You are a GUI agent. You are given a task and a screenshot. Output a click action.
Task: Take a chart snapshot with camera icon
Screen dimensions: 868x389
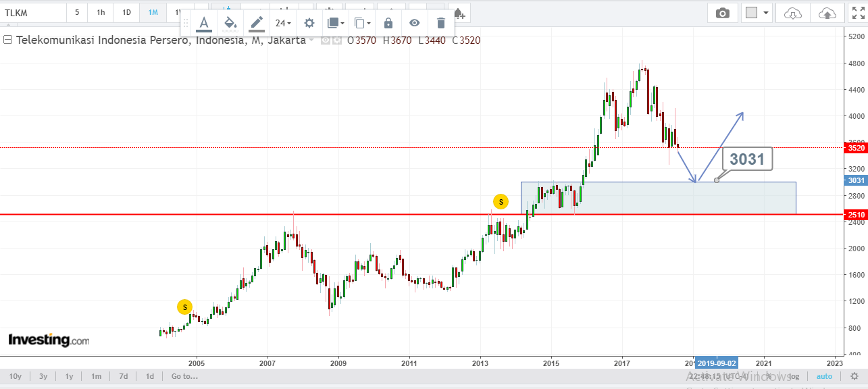coord(723,13)
